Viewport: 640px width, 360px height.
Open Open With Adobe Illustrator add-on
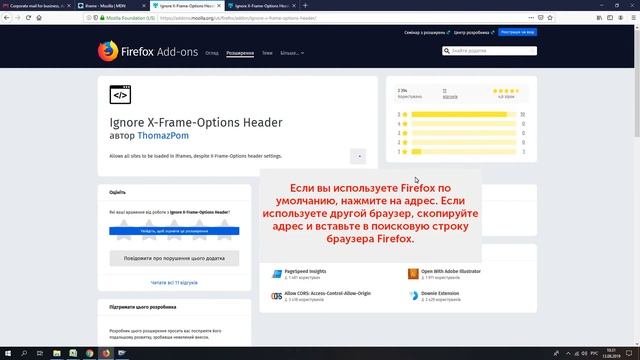tap(451, 271)
